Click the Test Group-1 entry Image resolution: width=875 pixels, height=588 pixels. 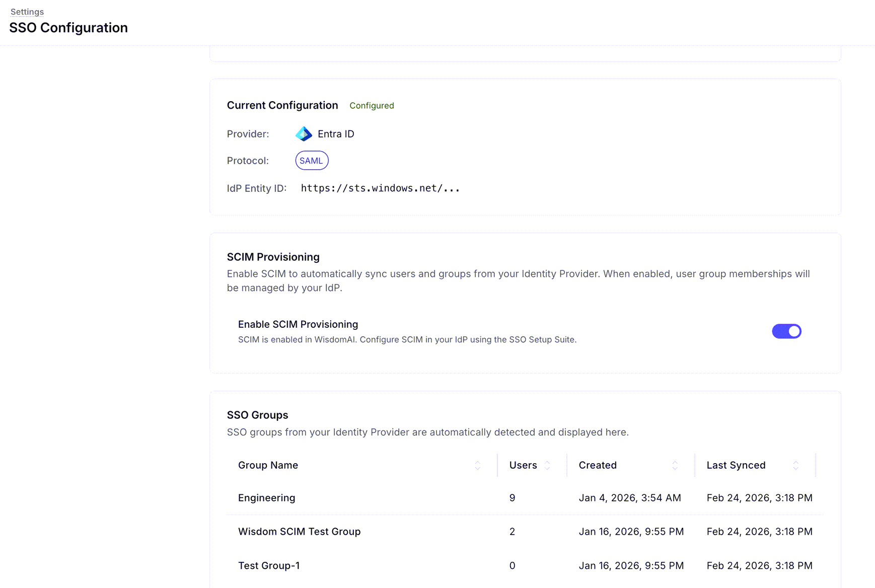pos(269,565)
